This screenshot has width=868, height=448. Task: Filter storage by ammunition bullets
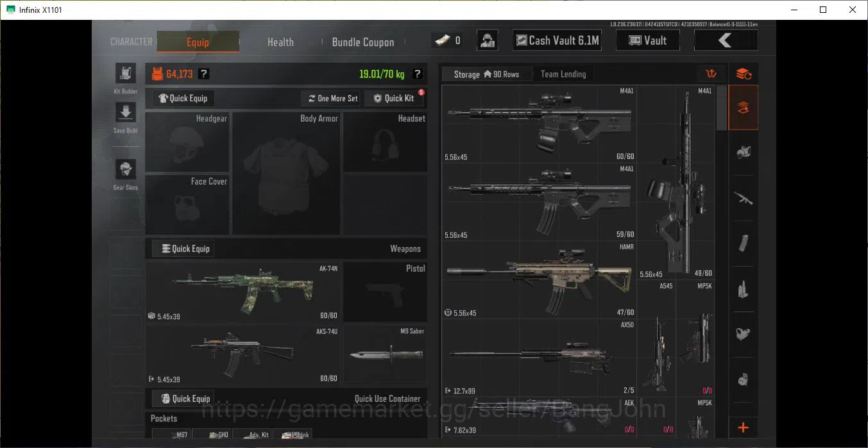coord(744,289)
